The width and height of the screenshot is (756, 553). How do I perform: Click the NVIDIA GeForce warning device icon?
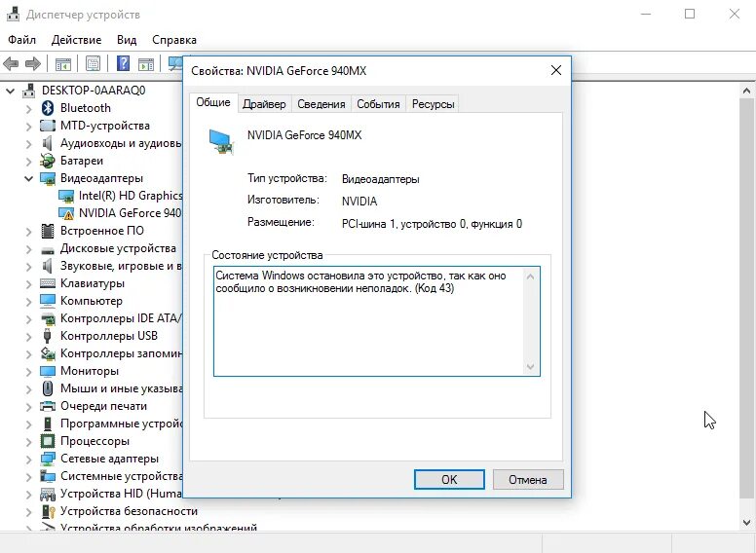pyautogui.click(x=66, y=213)
